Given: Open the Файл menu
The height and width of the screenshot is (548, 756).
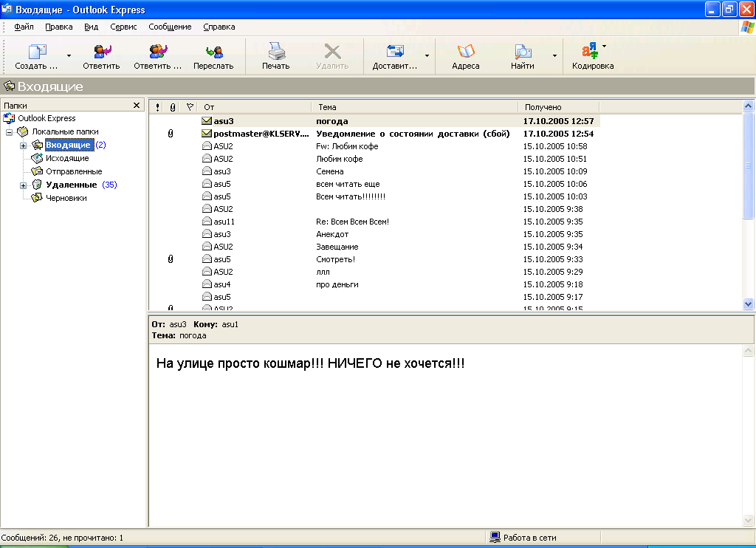Looking at the screenshot, I should point(24,27).
